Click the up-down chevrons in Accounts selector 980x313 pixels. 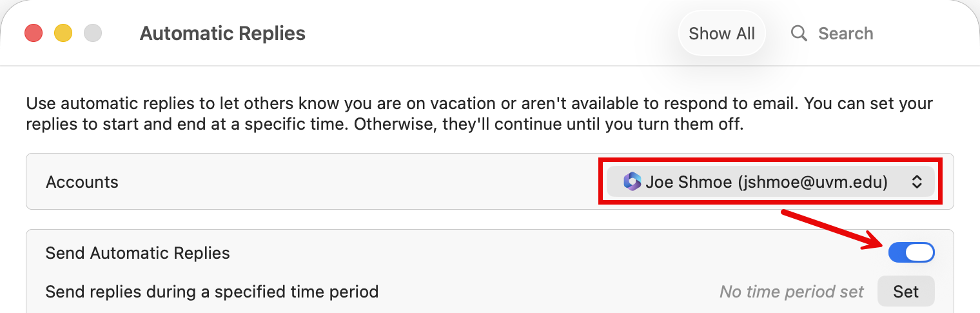click(917, 183)
